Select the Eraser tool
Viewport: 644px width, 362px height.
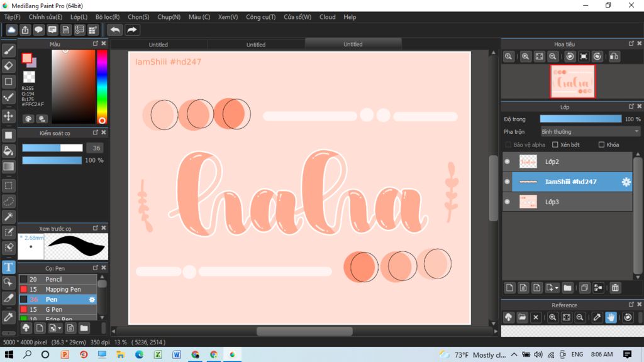coord(9,65)
